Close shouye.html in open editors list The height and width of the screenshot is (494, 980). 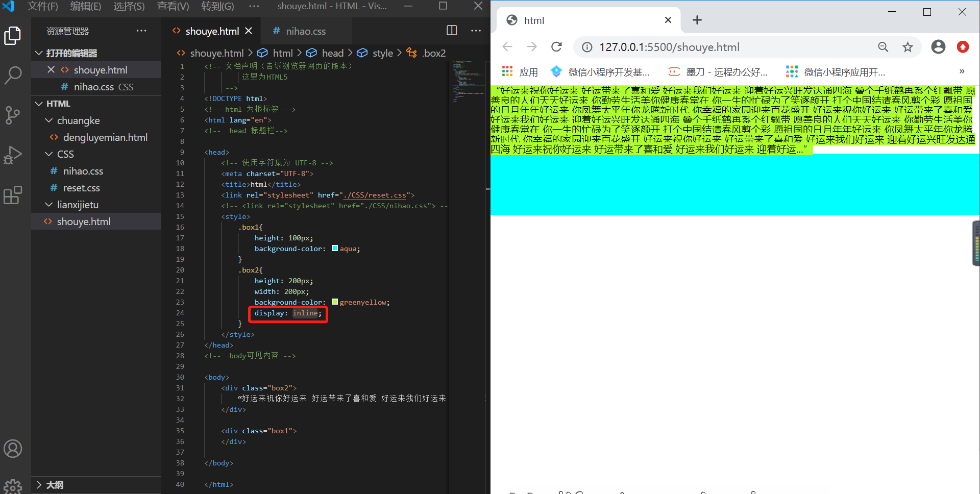click(x=51, y=70)
